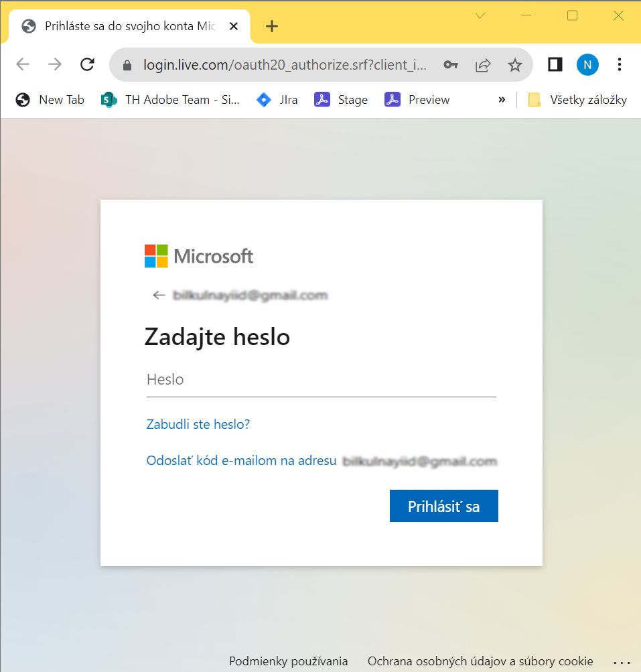Open Chrome's three-dot menu
This screenshot has height=672, width=641.
click(x=619, y=64)
